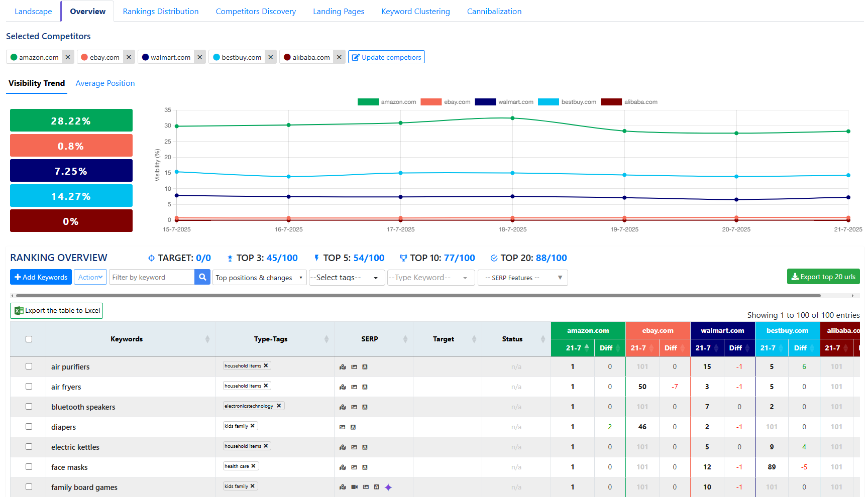The width and height of the screenshot is (868, 497).
Task: Click image SERP icon in diapers row
Action: (x=343, y=427)
